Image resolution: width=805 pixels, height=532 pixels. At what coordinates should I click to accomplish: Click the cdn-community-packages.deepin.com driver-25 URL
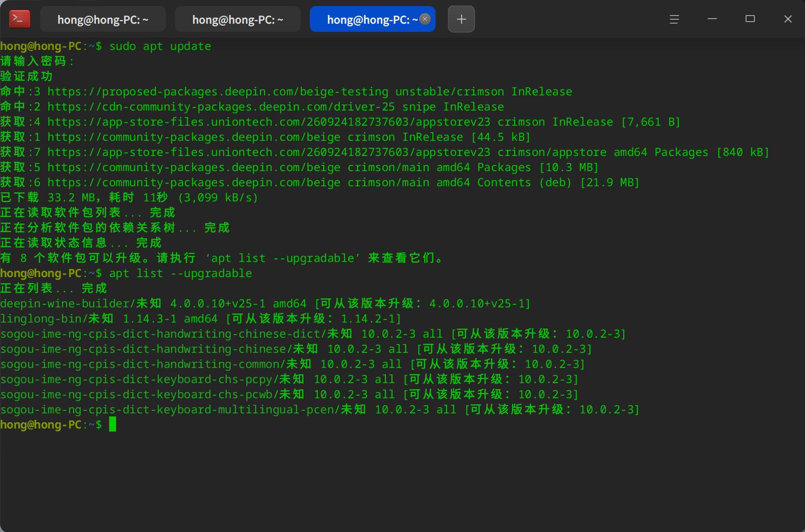point(221,107)
